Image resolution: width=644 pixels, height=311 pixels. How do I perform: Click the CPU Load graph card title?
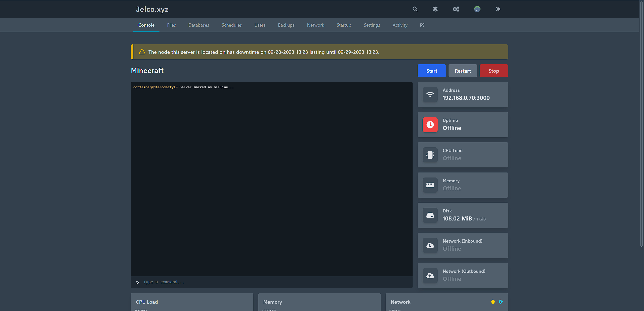(x=147, y=302)
